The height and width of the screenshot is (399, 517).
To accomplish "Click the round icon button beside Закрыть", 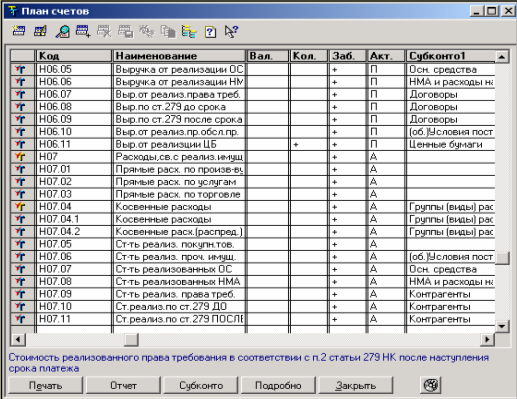I will (431, 385).
